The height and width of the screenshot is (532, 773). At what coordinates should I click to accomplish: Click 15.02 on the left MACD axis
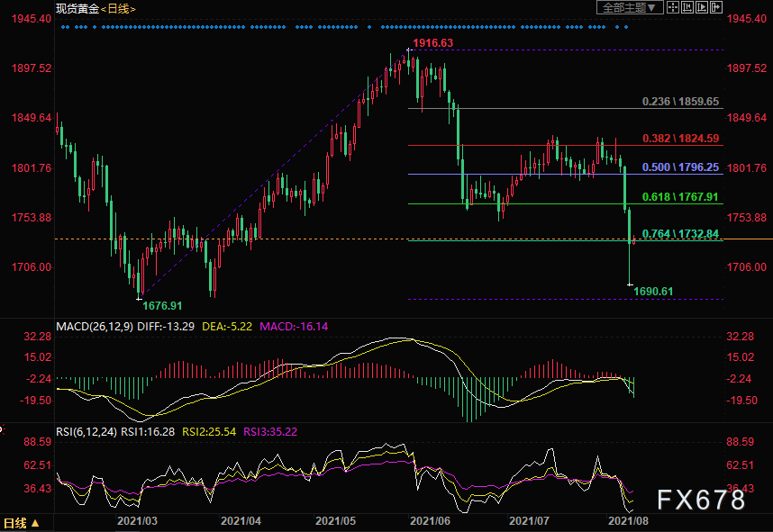click(38, 357)
